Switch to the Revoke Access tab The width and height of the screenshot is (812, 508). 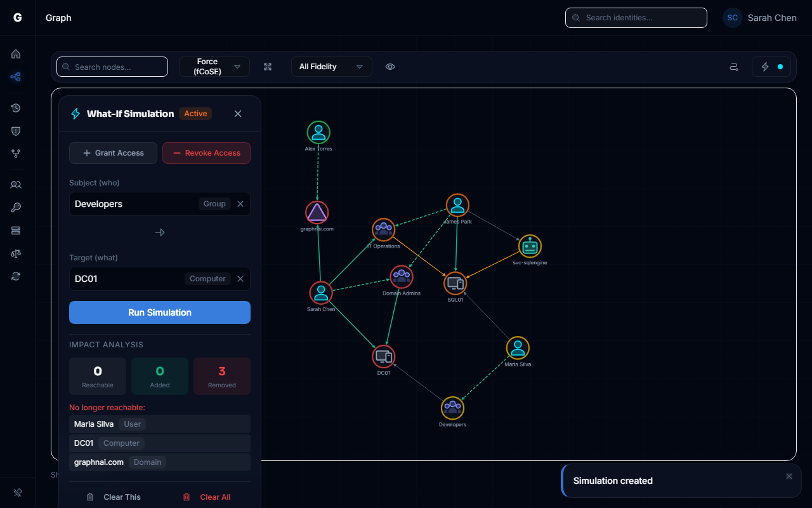point(206,152)
